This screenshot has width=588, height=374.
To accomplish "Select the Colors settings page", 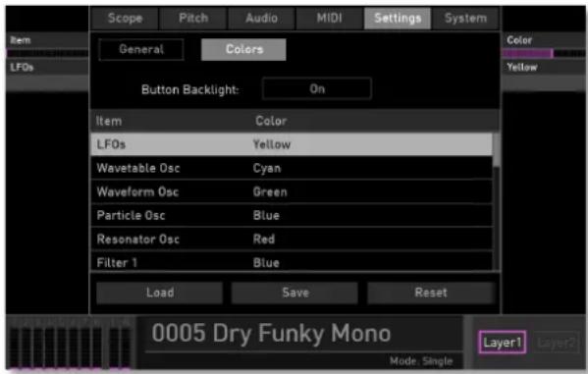I will 243,49.
